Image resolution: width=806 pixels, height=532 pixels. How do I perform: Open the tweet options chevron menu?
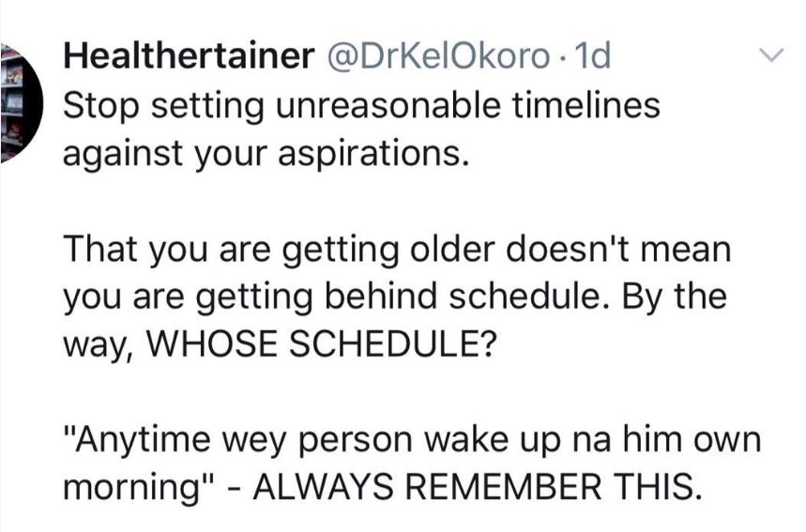coord(771,58)
